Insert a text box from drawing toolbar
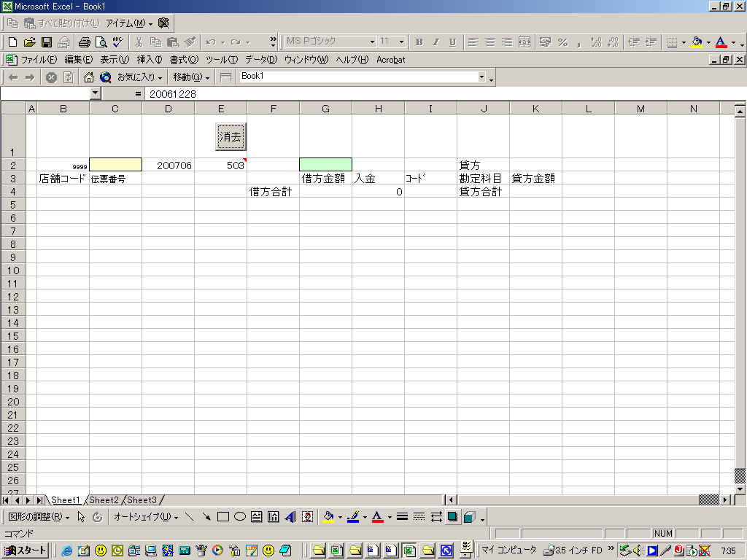 pos(256,517)
